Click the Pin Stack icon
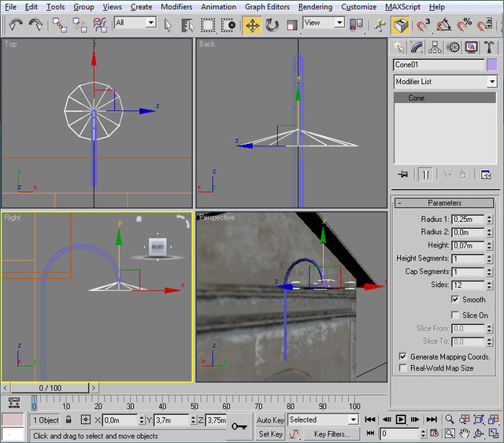 coord(403,175)
